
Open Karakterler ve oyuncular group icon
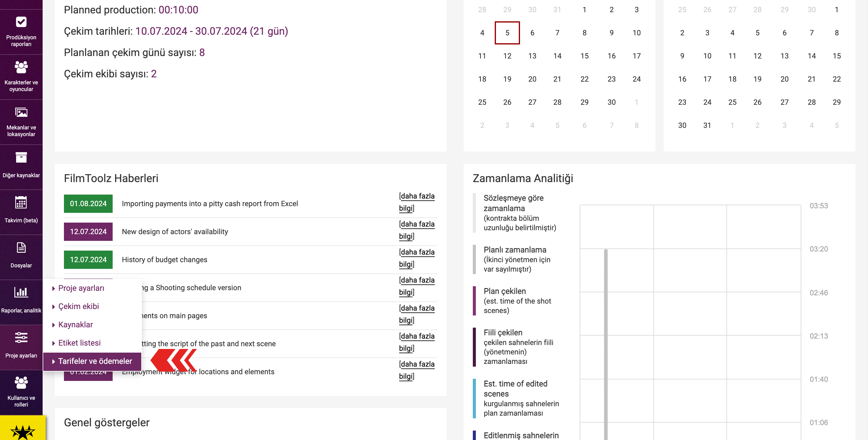21,67
